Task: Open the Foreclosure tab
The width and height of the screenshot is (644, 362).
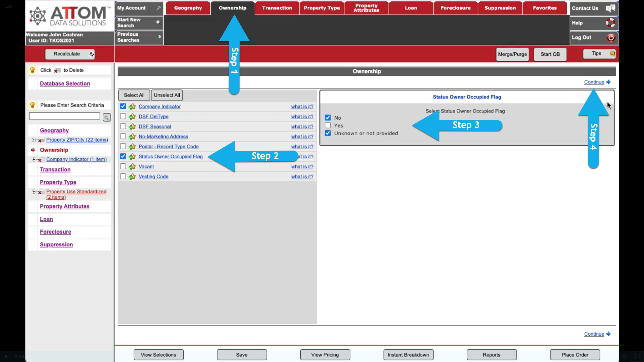Action: point(456,8)
